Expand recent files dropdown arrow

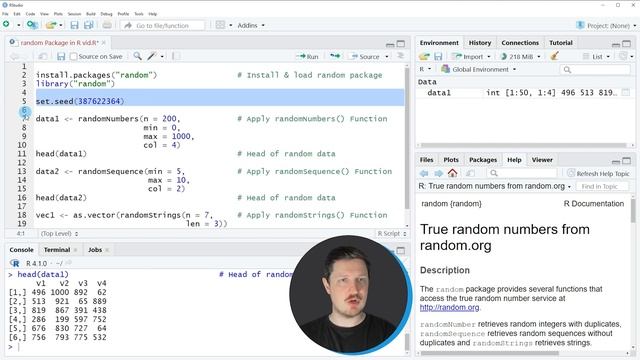[x=61, y=25]
